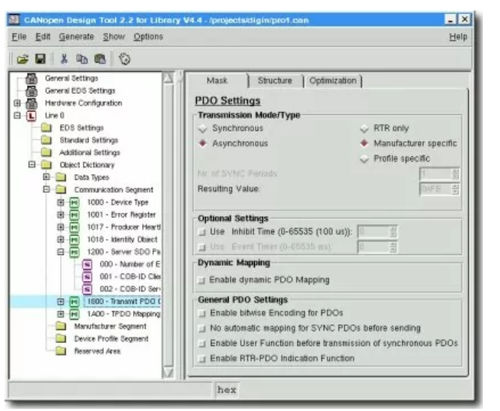Click the tree scrollbar's up arrow
This screenshot has height=411, width=500.
tap(168, 78)
